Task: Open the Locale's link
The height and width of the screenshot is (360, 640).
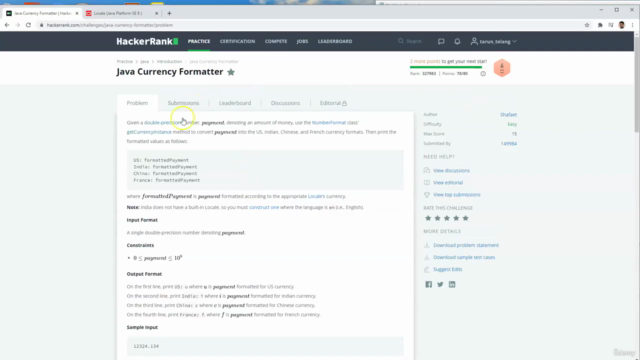Action: [316, 196]
